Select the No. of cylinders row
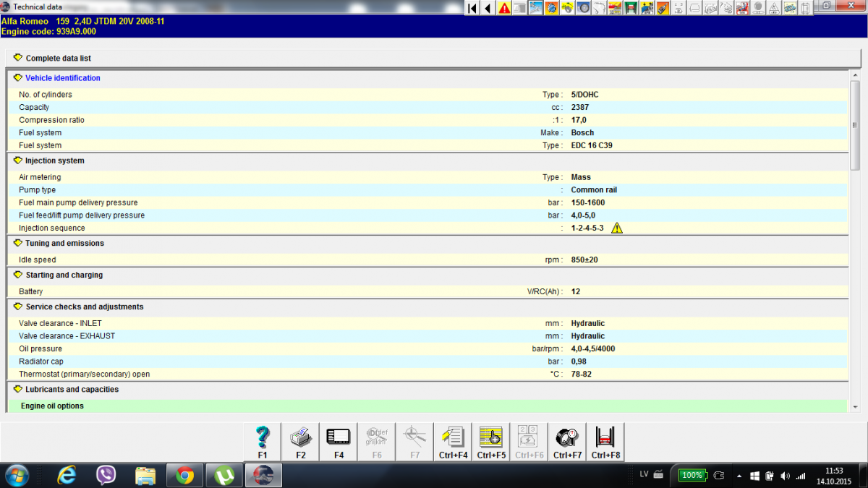Viewport: 868px width, 488px height. coord(427,95)
